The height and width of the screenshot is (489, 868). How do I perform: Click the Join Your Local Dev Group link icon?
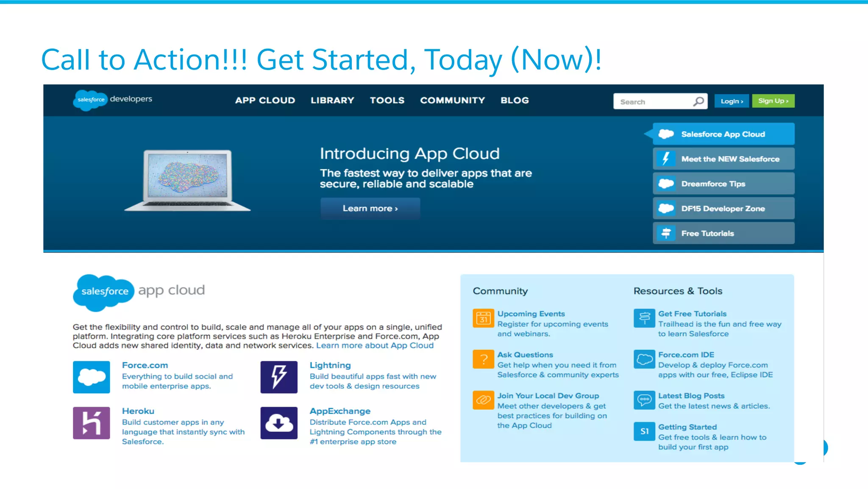tap(483, 400)
